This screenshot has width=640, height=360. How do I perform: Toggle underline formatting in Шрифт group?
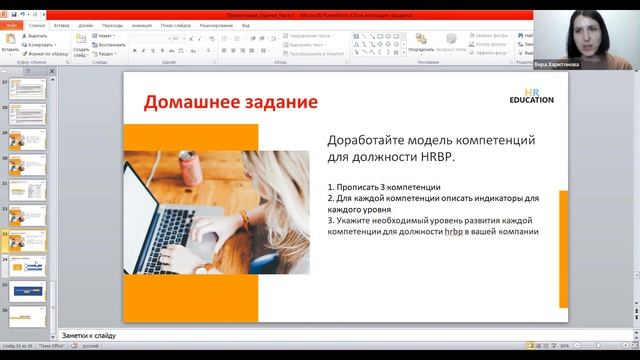click(153, 51)
